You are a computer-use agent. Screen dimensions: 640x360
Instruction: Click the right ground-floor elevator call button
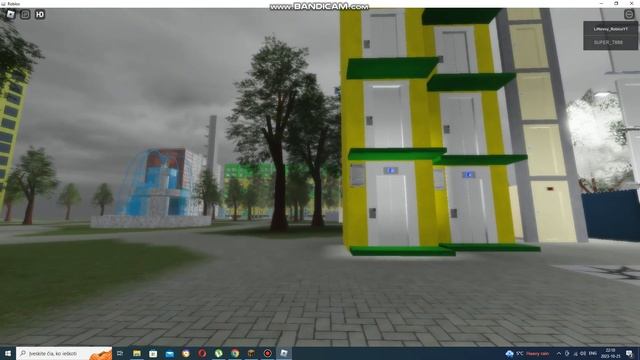pos(453,213)
